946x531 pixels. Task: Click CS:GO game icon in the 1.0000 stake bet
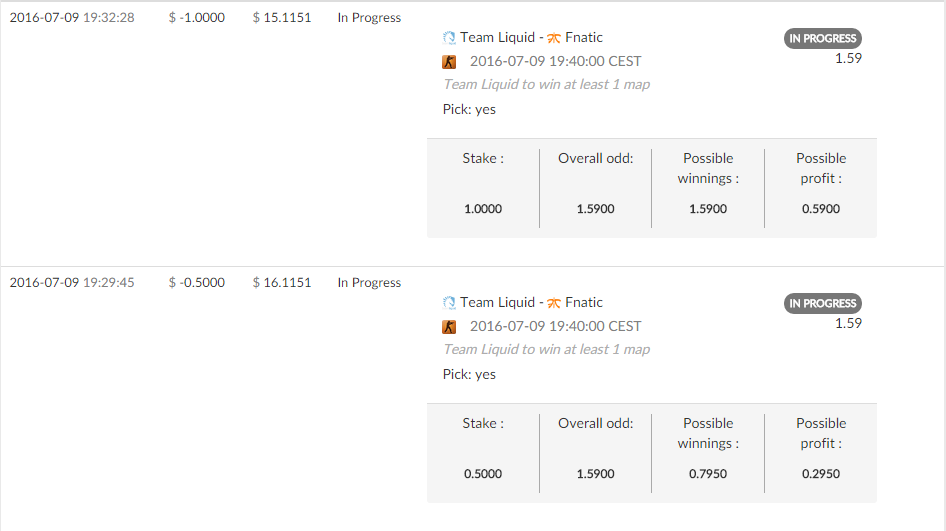pyautogui.click(x=449, y=62)
